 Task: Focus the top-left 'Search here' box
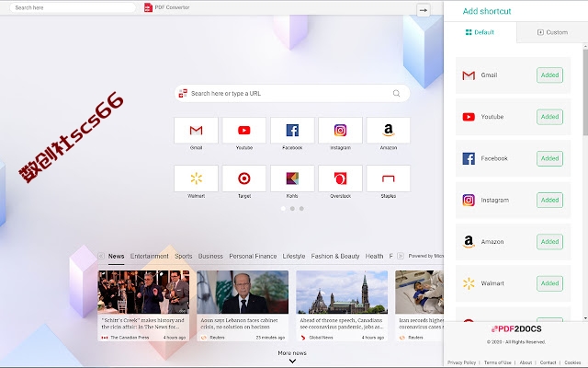click(73, 7)
